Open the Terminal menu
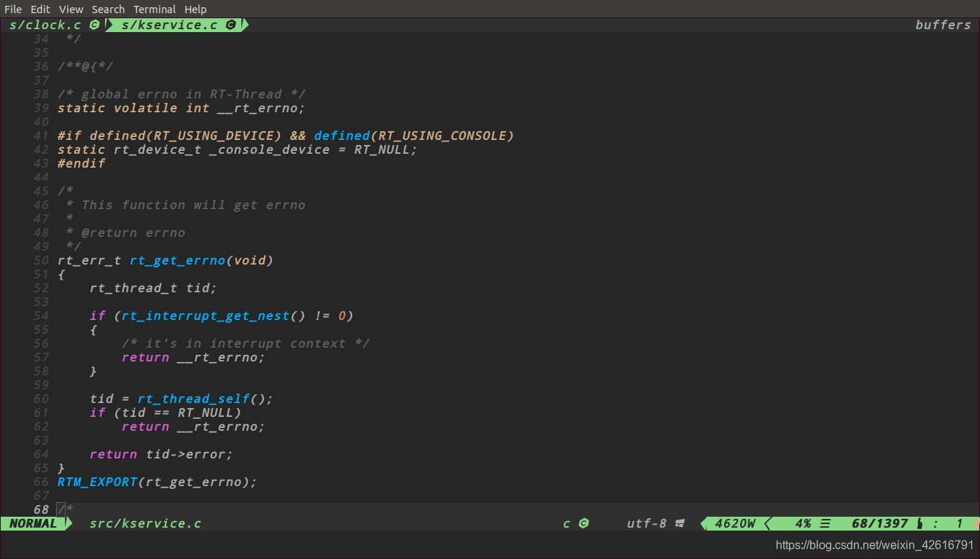Image resolution: width=980 pixels, height=559 pixels. 155,9
